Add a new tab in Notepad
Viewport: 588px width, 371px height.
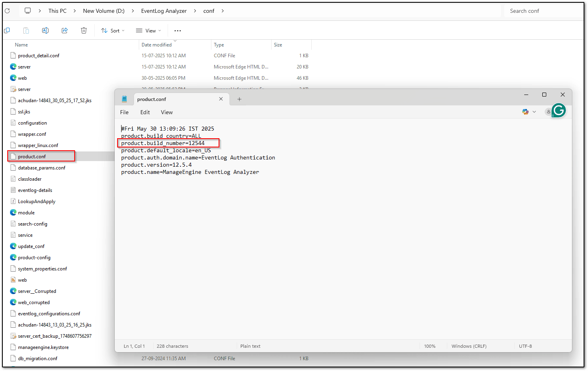click(x=239, y=99)
